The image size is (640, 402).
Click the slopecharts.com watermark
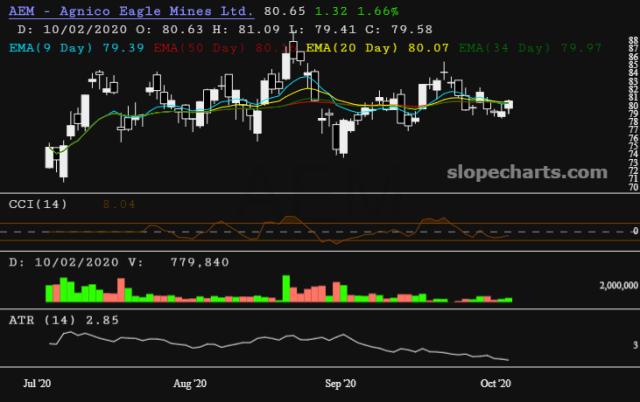pos(527,173)
